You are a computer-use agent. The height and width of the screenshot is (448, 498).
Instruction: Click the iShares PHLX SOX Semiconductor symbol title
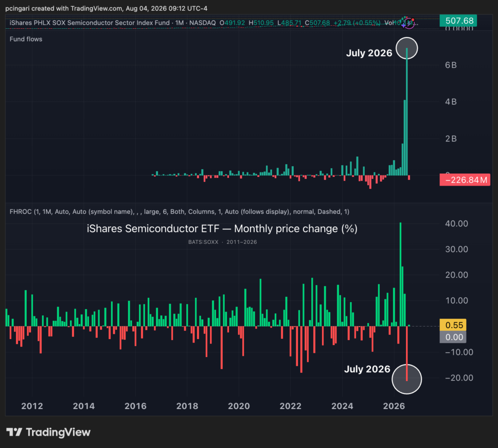click(89, 23)
